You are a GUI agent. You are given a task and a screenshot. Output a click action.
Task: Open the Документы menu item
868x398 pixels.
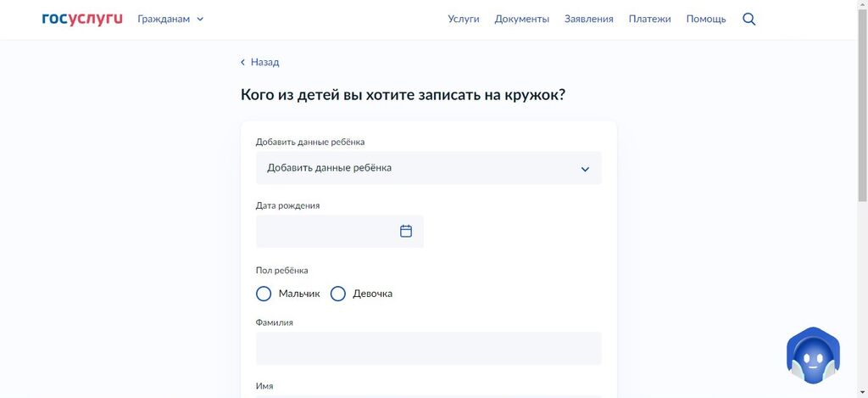pos(521,19)
